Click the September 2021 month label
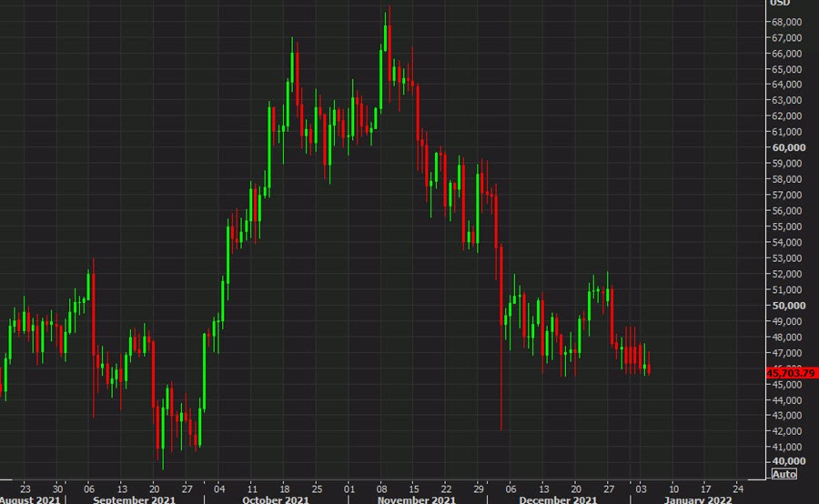The height and width of the screenshot is (504, 819). point(135,498)
